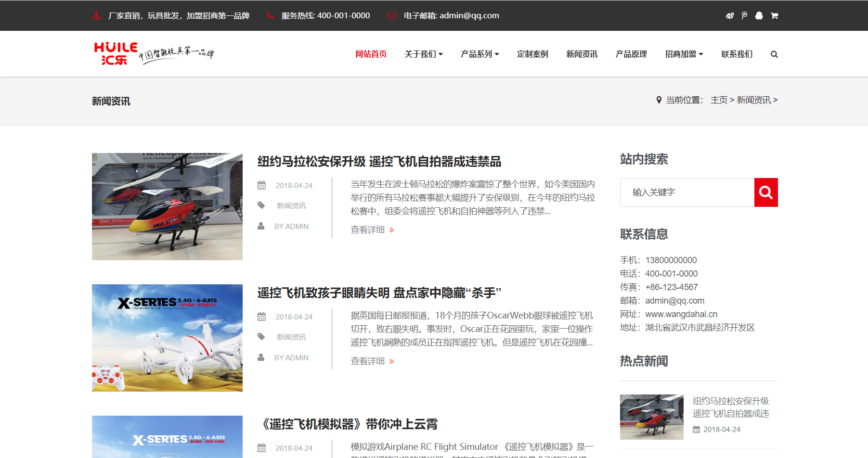Viewport: 868px width, 458px height.
Task: Click tag icon of the child blindness article
Action: click(x=261, y=337)
